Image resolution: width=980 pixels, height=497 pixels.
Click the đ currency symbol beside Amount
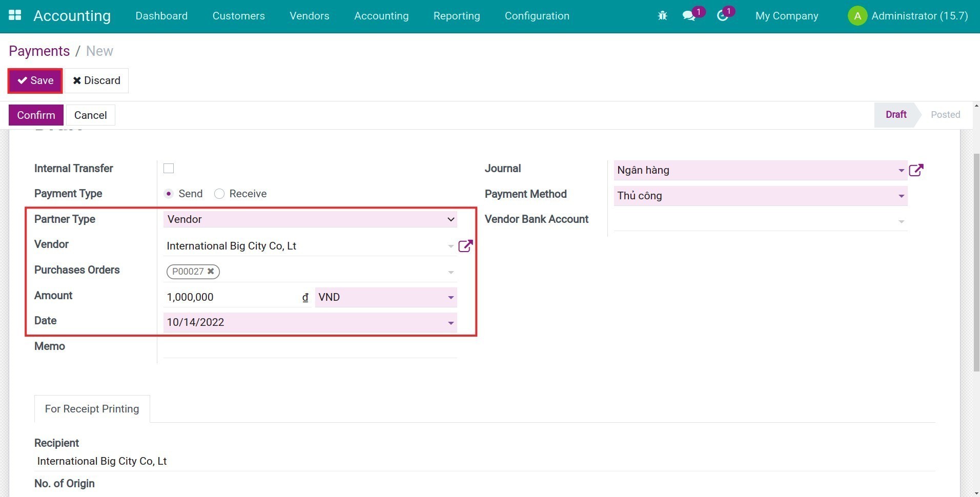305,297
